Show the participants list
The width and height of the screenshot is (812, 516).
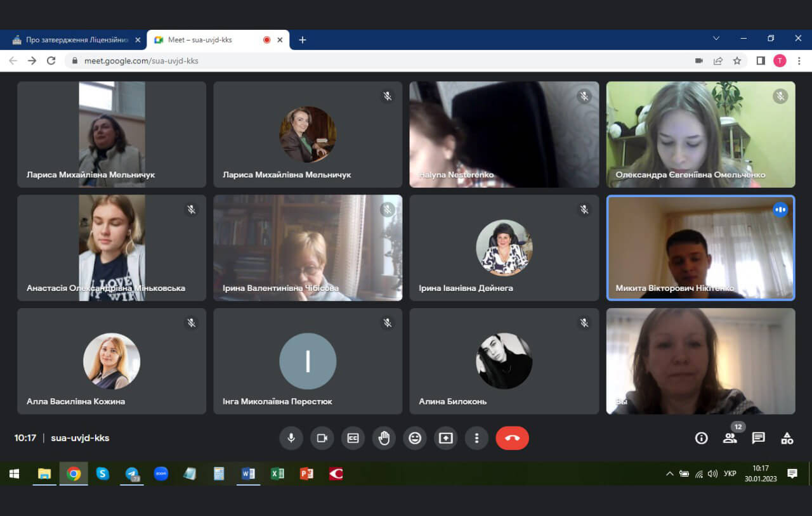[x=730, y=438]
